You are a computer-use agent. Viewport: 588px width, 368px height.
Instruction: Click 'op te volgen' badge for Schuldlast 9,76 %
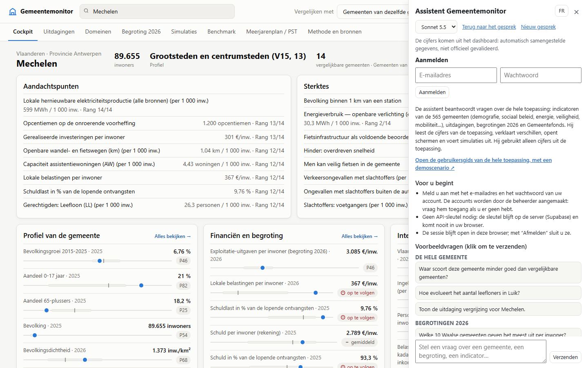357,318
